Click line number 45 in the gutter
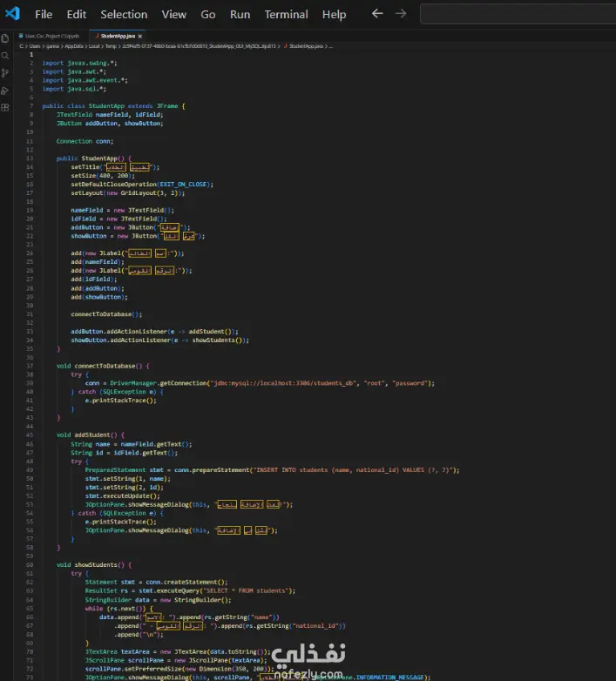616x681 pixels. (30, 435)
